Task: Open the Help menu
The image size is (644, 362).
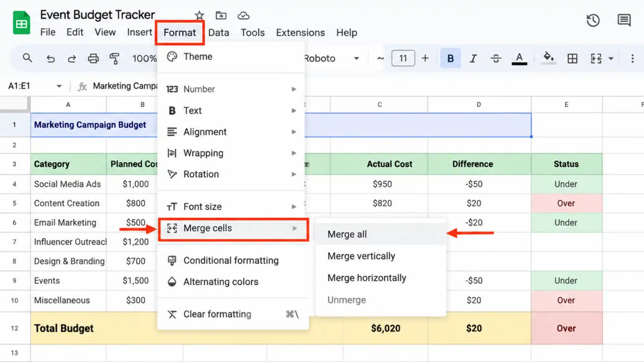Action: pos(347,33)
